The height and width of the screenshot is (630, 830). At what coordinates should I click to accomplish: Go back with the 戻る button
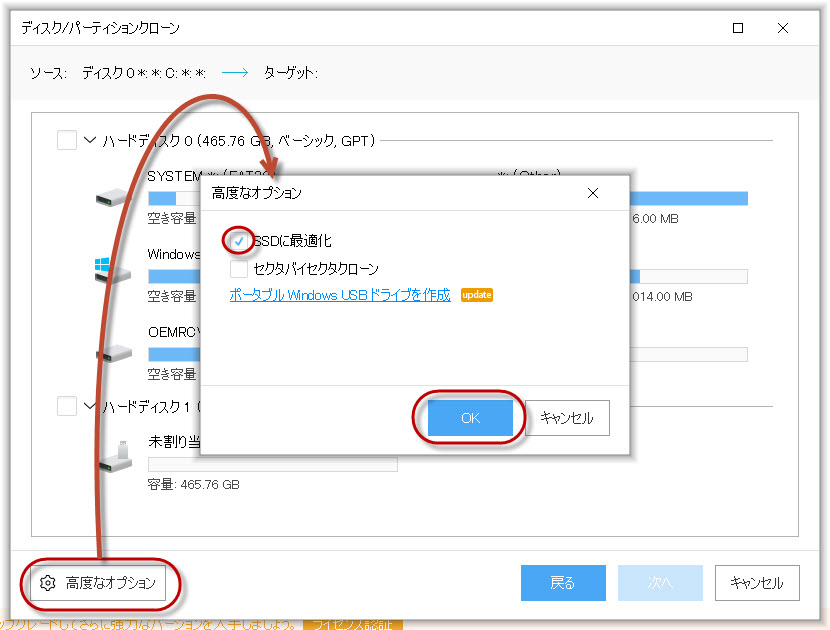click(563, 583)
